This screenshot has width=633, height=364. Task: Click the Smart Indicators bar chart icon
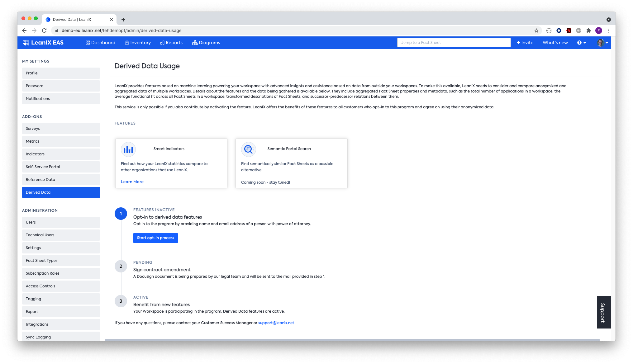(128, 150)
